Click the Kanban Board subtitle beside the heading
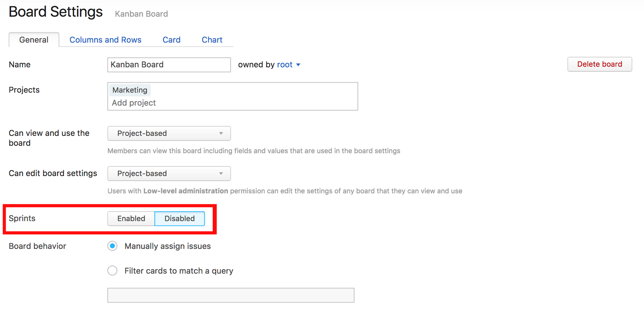The height and width of the screenshot is (315, 644). [141, 14]
